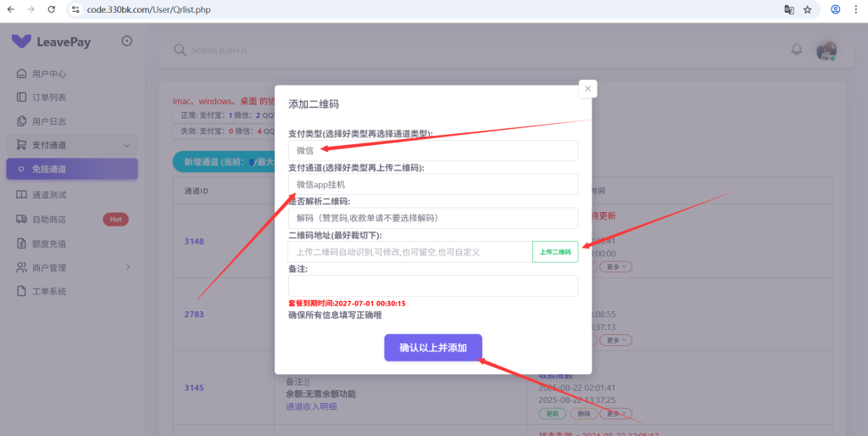Click the translate page icon

click(x=789, y=9)
